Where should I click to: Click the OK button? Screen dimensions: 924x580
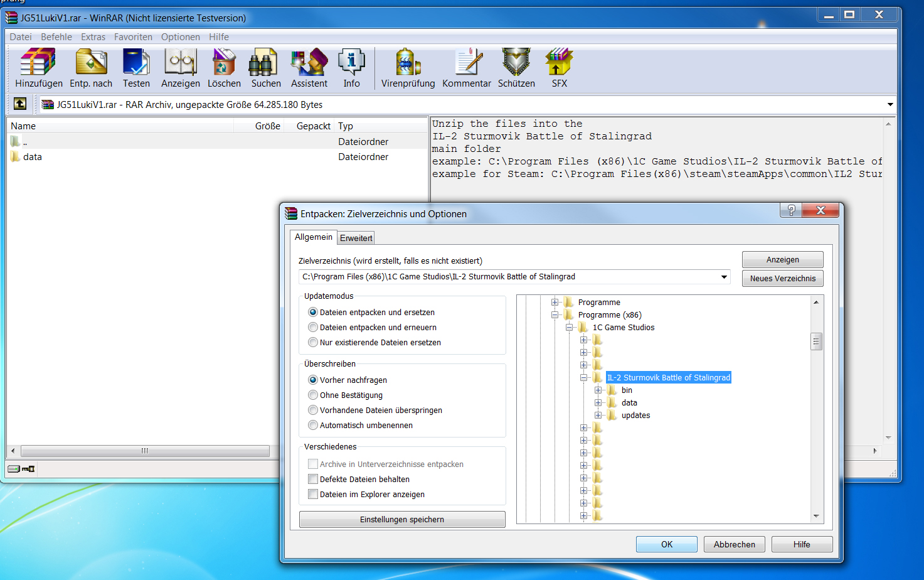click(667, 544)
